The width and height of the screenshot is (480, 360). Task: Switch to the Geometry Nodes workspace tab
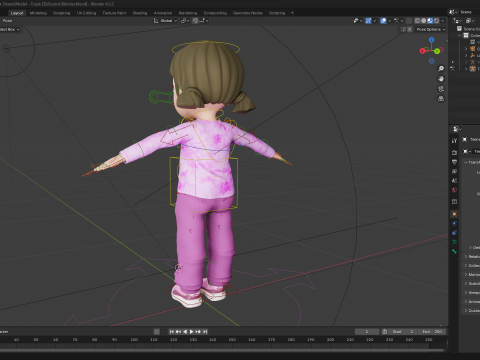(x=248, y=13)
